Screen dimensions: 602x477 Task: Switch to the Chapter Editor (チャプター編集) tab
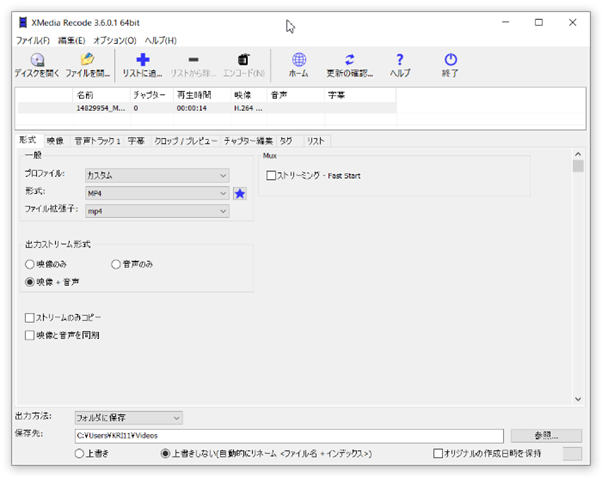(248, 141)
